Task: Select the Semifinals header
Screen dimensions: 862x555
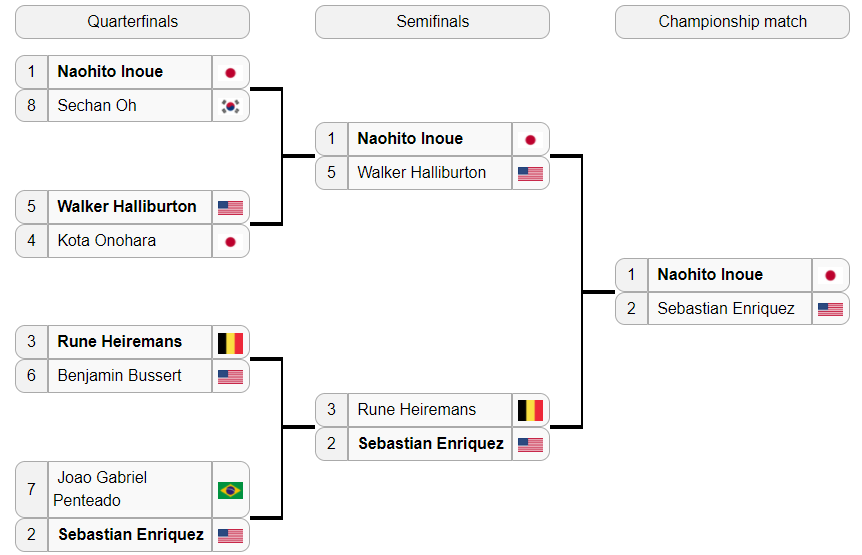Action: coord(433,22)
